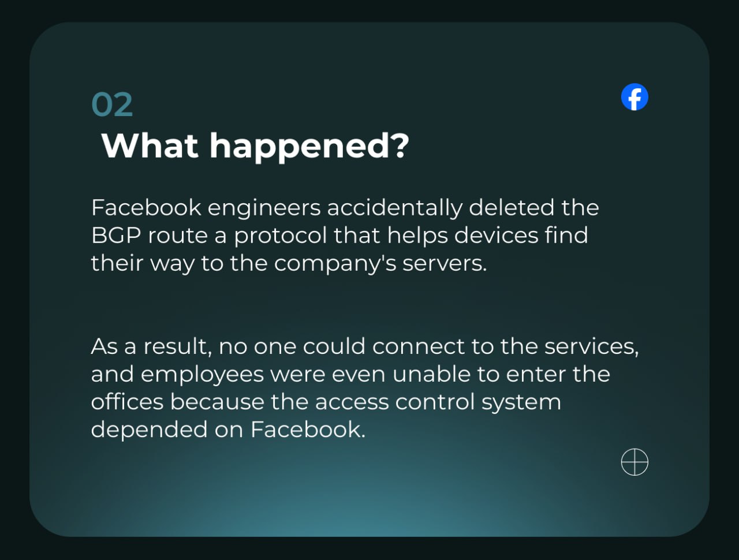Click the word "unable" in the second paragraph
This screenshot has width=739, height=560.
tap(430, 374)
